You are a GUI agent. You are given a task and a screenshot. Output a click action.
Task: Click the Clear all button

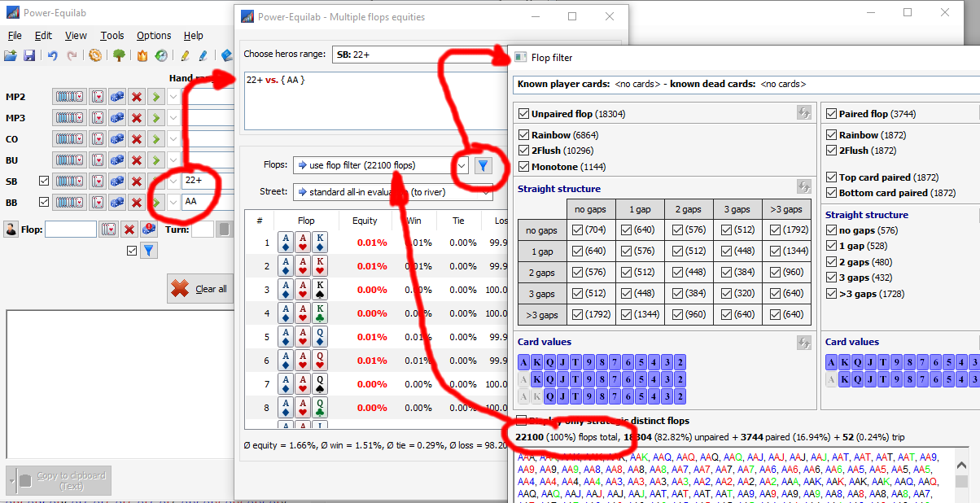pyautogui.click(x=199, y=288)
